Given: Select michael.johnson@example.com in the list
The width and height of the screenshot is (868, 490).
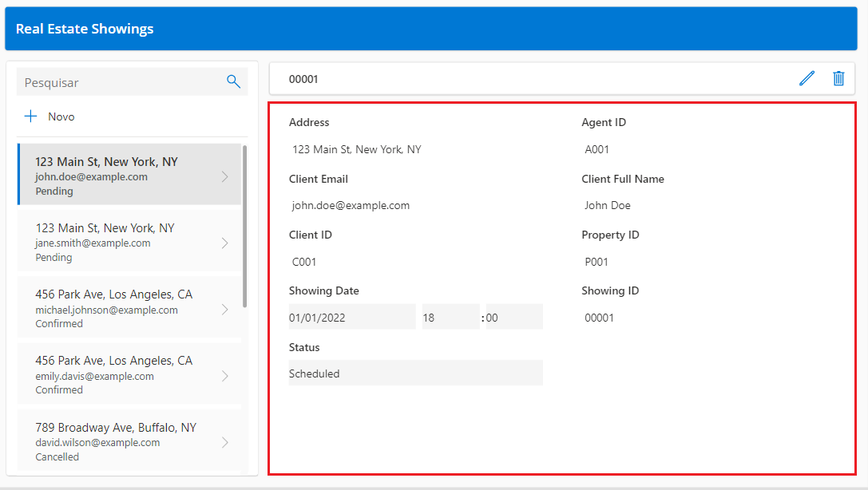Looking at the screenshot, I should [129, 307].
